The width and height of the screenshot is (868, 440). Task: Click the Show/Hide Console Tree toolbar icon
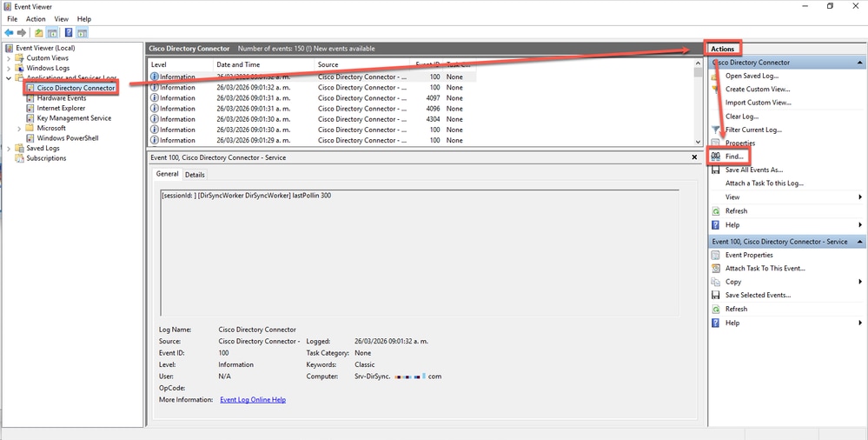point(52,33)
